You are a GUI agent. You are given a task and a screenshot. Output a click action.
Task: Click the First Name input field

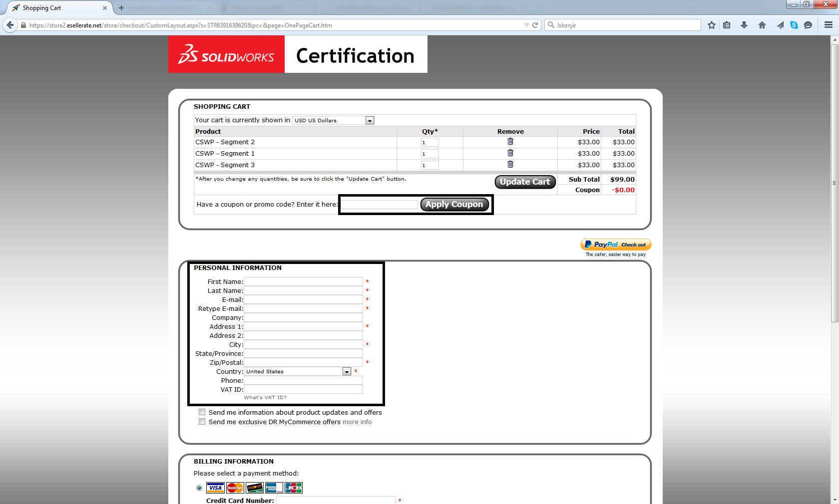pos(303,281)
